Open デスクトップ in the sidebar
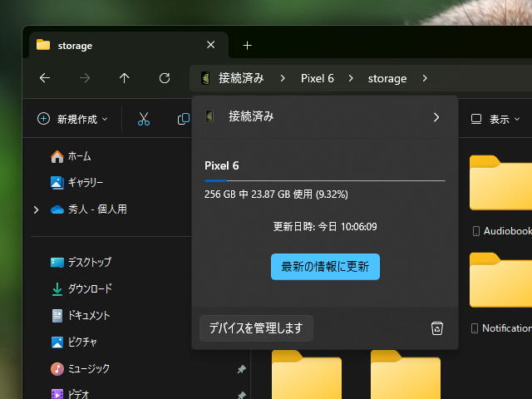532x399 pixels. (x=81, y=263)
